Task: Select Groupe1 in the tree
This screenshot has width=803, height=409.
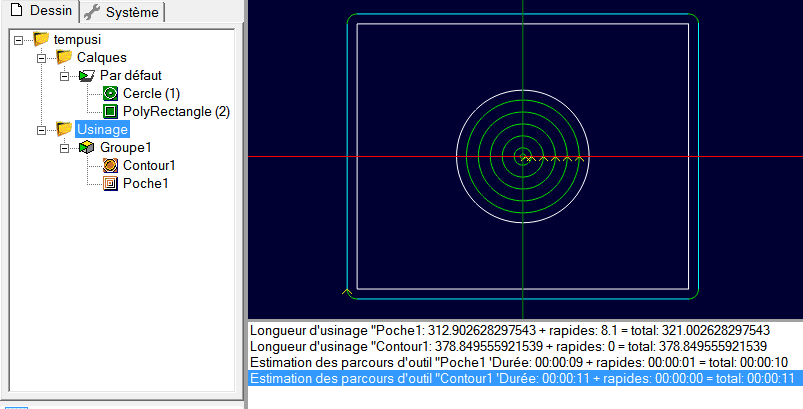Action: tap(126, 147)
